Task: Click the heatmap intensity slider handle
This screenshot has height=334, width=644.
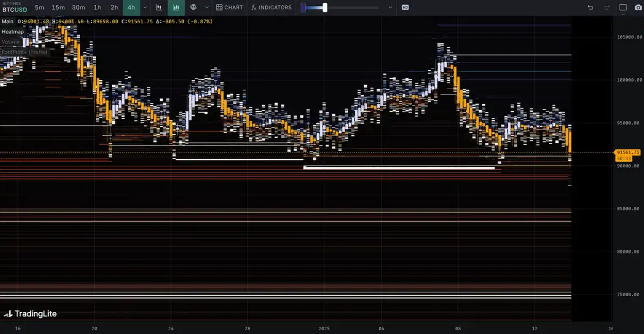Action: click(x=325, y=8)
